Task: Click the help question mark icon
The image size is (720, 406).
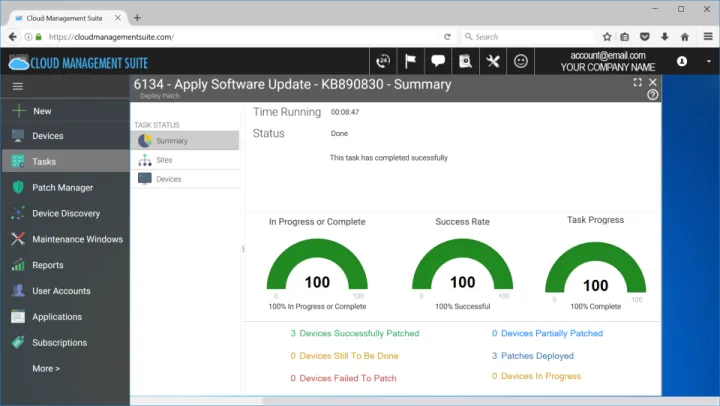Action: [x=653, y=95]
